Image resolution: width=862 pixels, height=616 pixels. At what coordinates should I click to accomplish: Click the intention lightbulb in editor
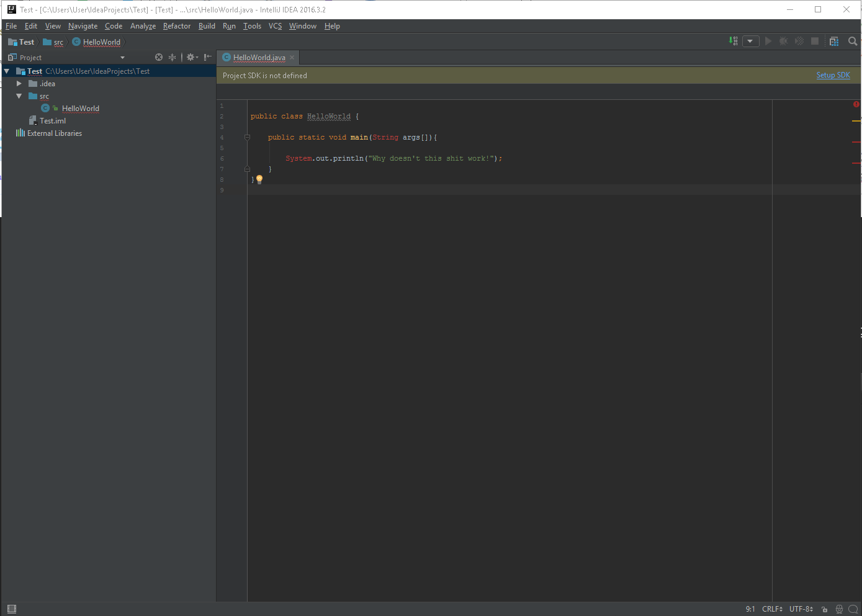point(259,179)
